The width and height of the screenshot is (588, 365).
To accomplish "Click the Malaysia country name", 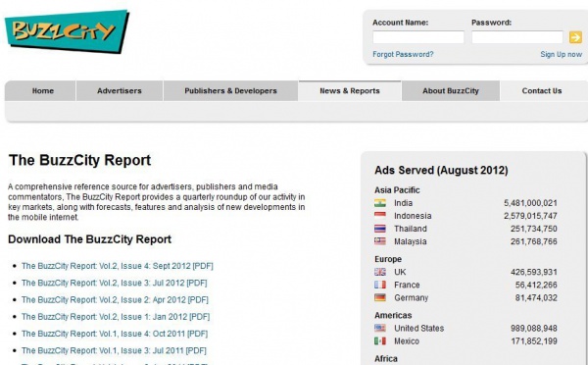I will point(410,241).
